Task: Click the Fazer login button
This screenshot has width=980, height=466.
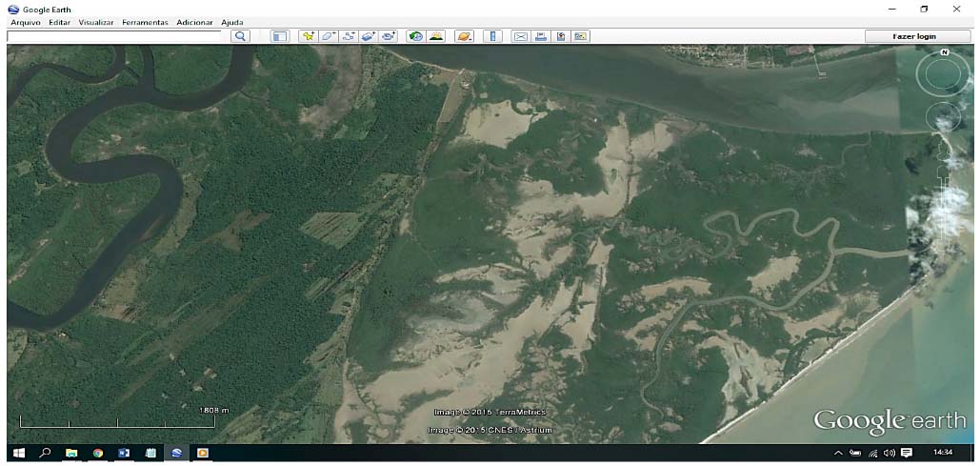Action: coord(916,35)
